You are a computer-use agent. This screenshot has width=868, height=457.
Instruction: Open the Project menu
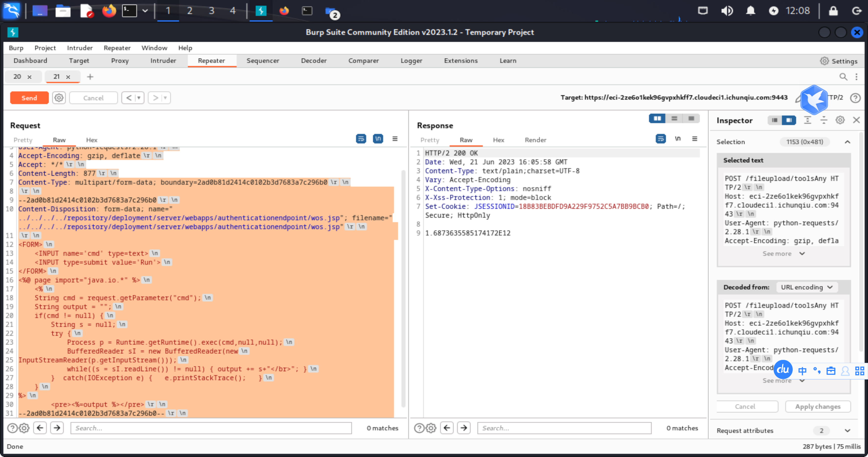(x=45, y=48)
